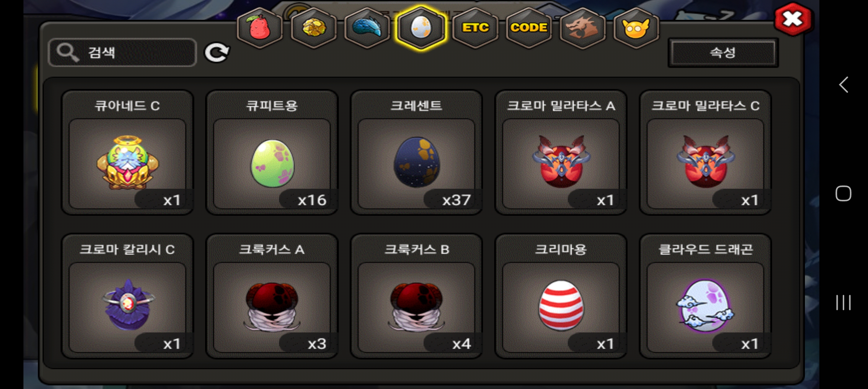Close the inventory with the red X
The height and width of the screenshot is (389, 868).
click(x=793, y=19)
